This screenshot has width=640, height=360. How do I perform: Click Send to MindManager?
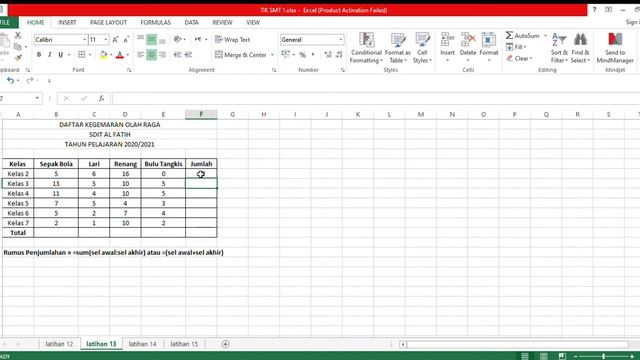615,48
